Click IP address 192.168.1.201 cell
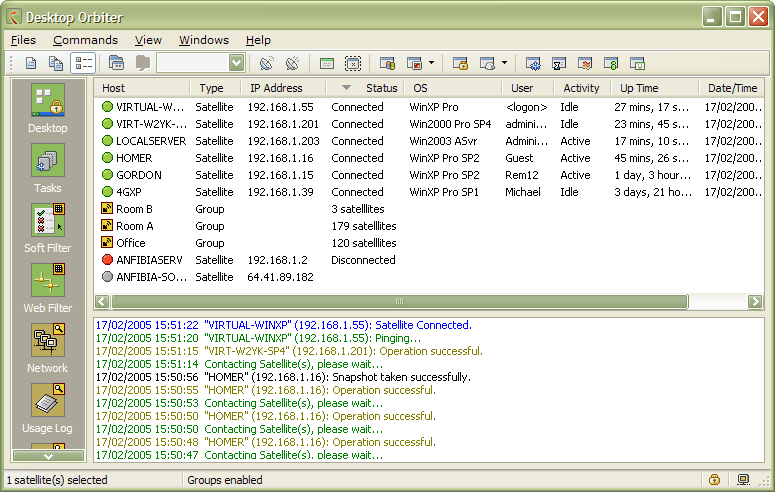This screenshot has height=492, width=775. (x=283, y=124)
